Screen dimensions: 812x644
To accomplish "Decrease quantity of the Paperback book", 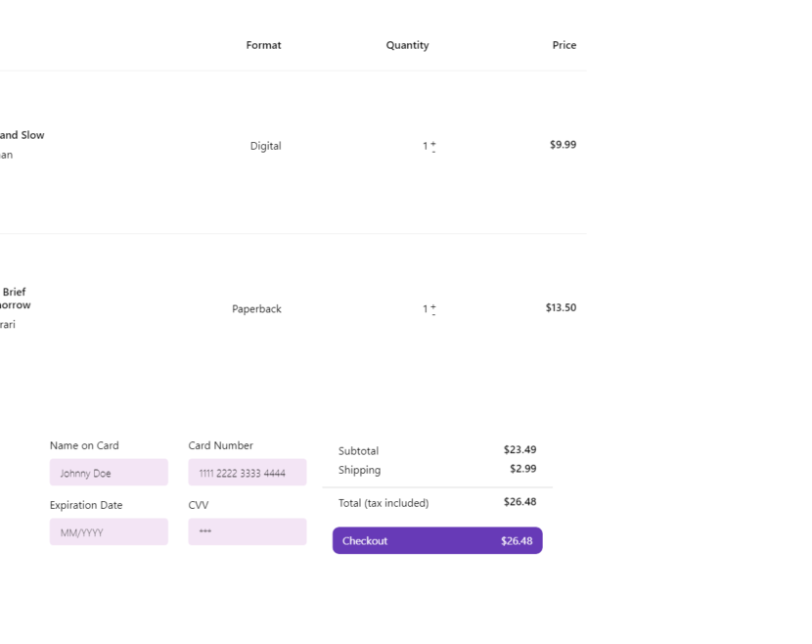I will [x=433, y=314].
